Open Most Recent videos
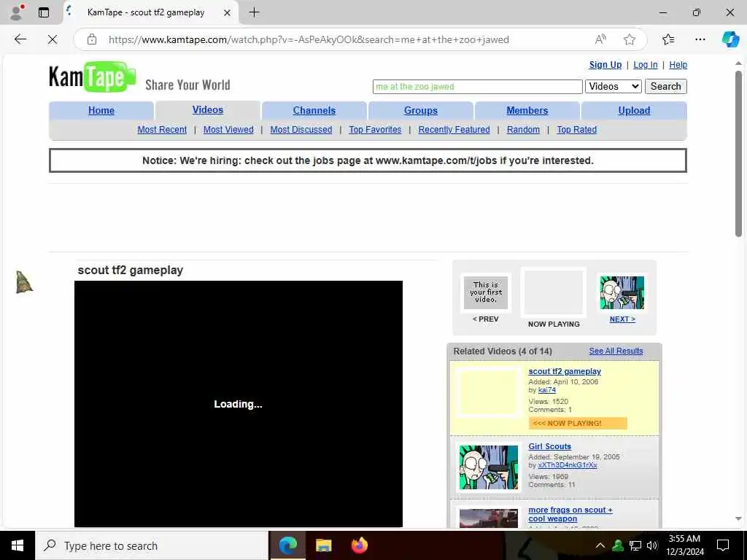 pyautogui.click(x=162, y=130)
